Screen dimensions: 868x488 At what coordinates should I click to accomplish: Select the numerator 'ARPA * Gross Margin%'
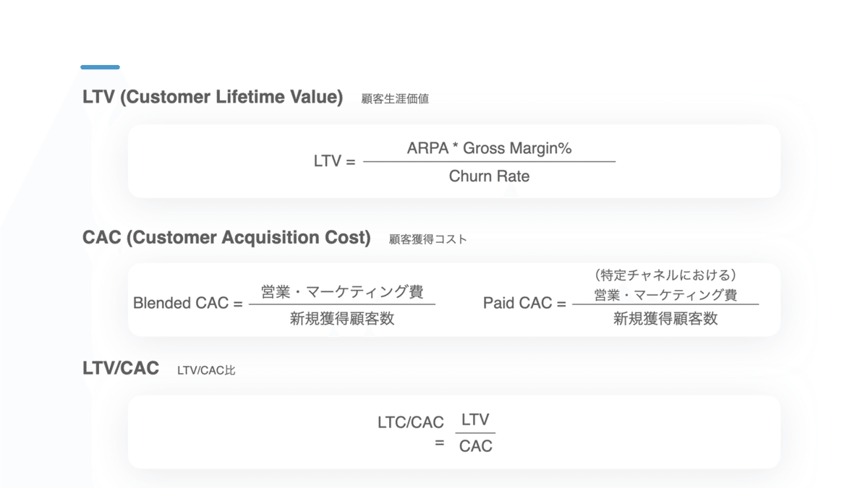pos(489,148)
